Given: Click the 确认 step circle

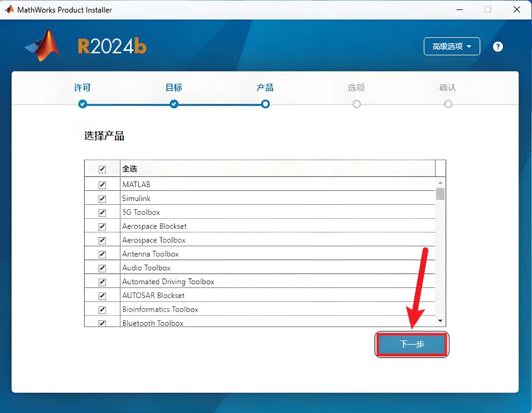Looking at the screenshot, I should tap(448, 104).
